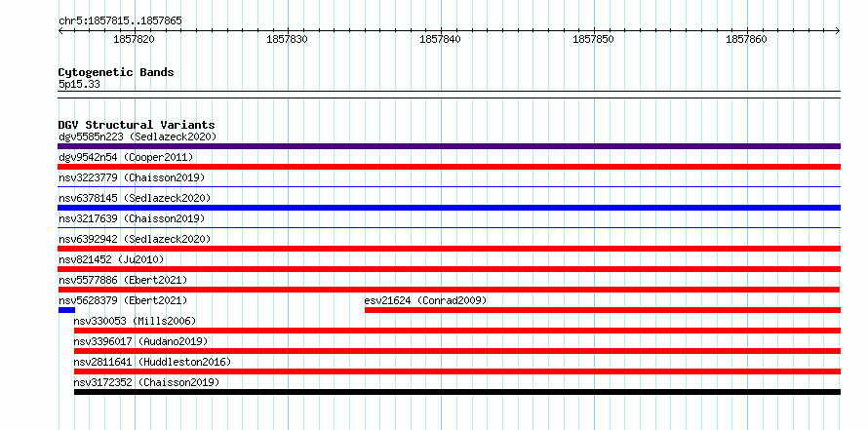Open nsv330053 (Mills2006) label
The image size is (868, 430).
(135, 321)
